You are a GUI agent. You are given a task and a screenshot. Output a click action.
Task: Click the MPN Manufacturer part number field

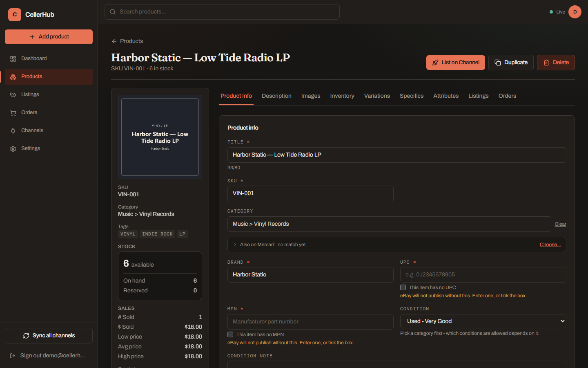point(310,322)
